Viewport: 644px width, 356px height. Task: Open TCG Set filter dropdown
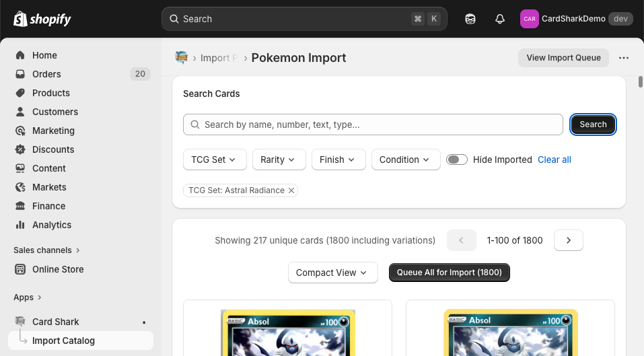coord(215,159)
